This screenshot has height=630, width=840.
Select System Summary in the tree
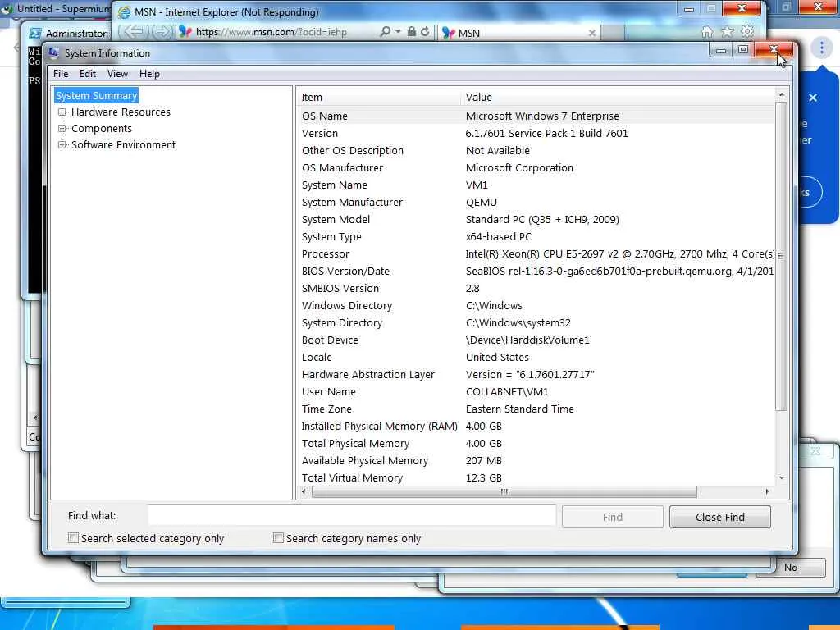[97, 95]
